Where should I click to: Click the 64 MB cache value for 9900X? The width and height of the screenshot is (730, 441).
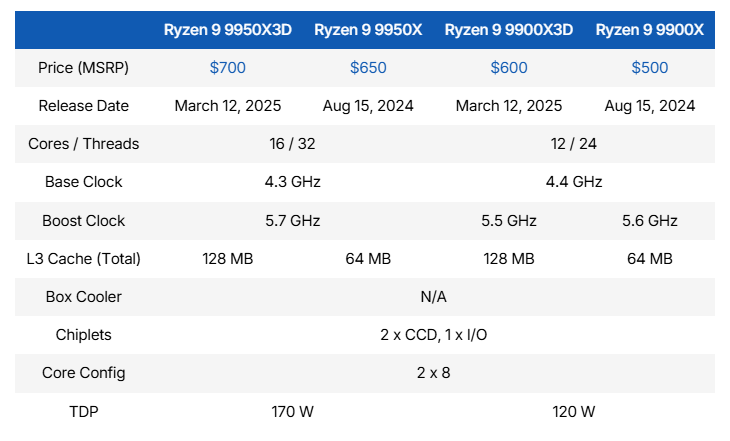[x=649, y=258]
